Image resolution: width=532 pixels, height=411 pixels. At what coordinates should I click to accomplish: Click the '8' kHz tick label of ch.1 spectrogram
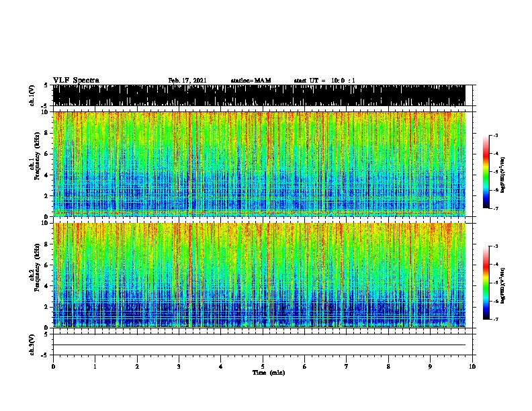tap(46, 133)
